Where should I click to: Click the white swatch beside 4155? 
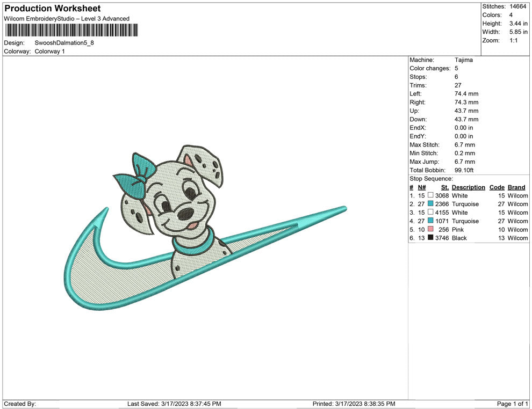[430, 212]
